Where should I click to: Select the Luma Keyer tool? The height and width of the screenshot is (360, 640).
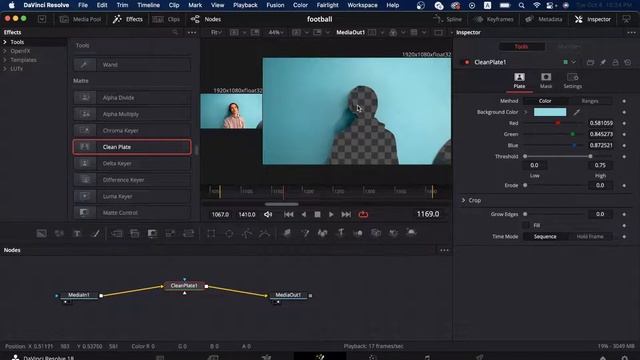click(132, 196)
